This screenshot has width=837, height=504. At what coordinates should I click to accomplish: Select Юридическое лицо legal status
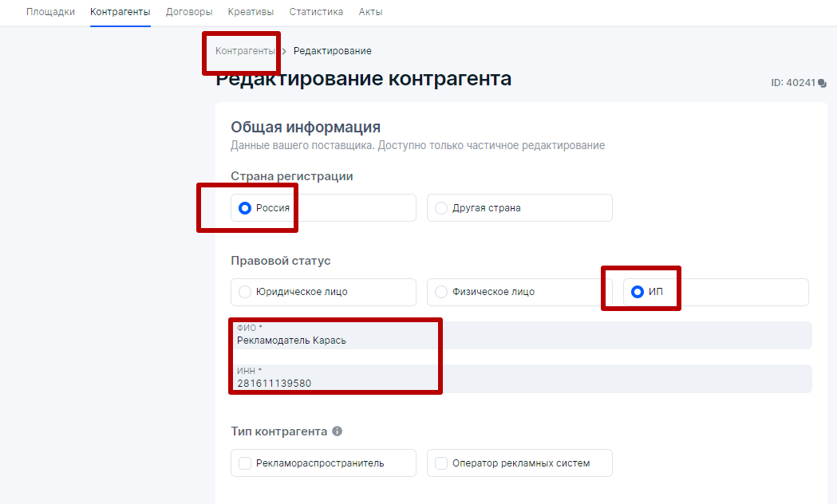point(245,292)
